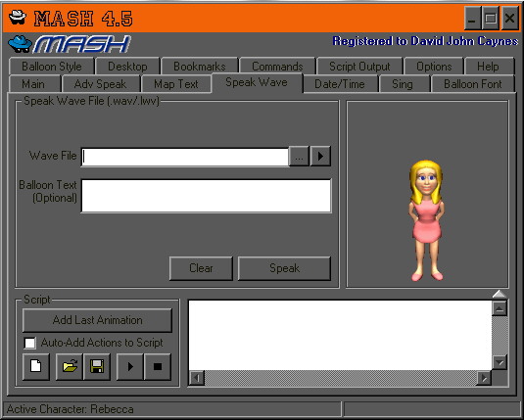This screenshot has width=524, height=420.
Task: Expand script pane using the up triangle
Action: coord(500,294)
